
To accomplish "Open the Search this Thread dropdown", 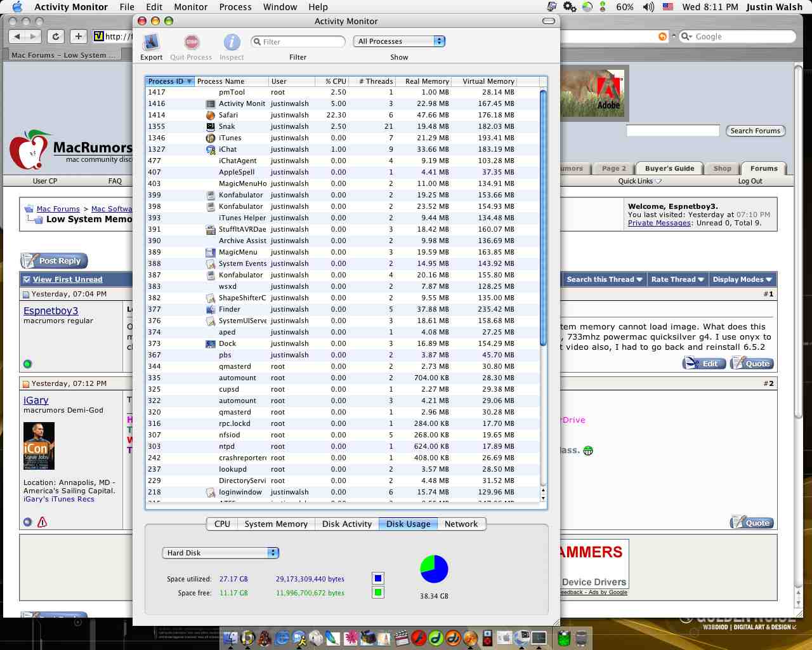I will point(604,279).
